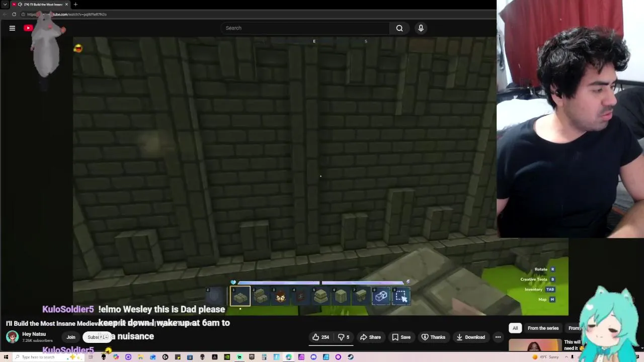This screenshot has width=644, height=362.
Task: Select hotbar slot seven stone arch block
Action: tap(361, 296)
